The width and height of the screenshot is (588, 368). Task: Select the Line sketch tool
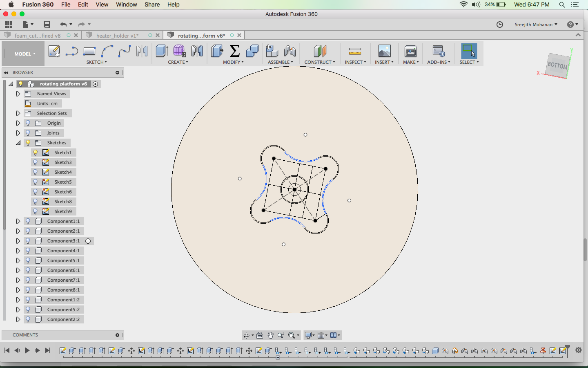72,51
